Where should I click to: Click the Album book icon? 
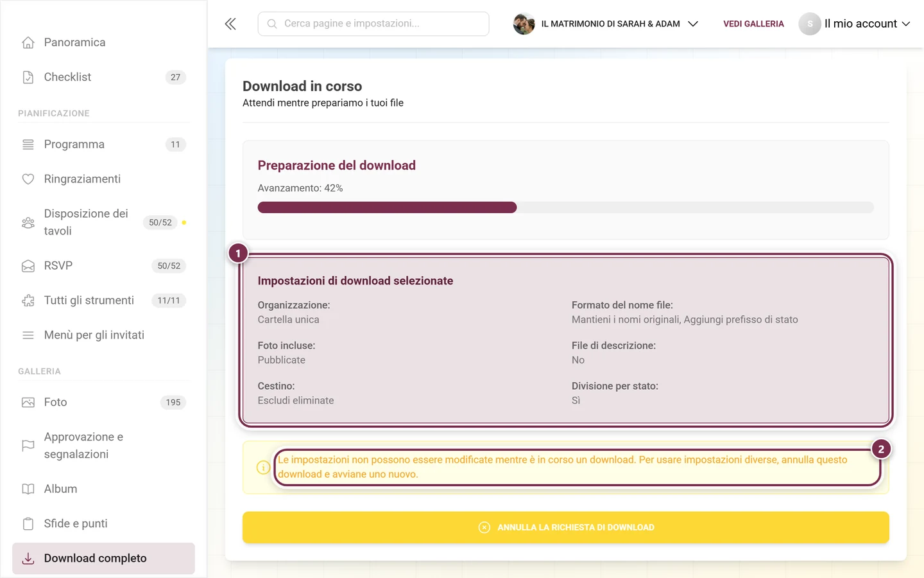click(x=28, y=489)
